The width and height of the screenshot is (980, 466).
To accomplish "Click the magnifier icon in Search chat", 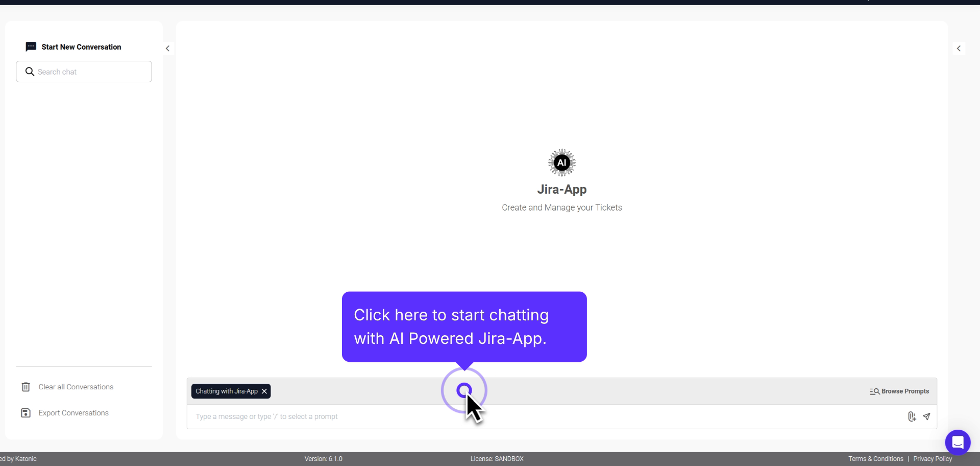I will pyautogui.click(x=29, y=72).
